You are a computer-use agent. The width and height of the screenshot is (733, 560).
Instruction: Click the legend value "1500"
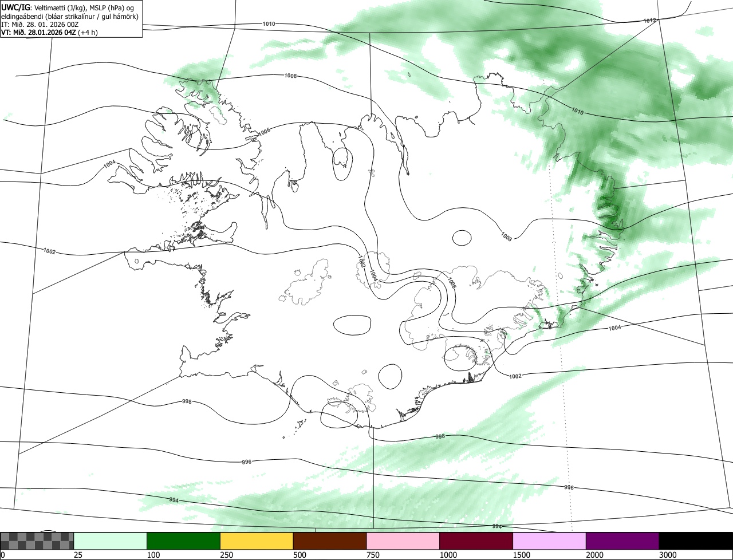tap(522, 555)
